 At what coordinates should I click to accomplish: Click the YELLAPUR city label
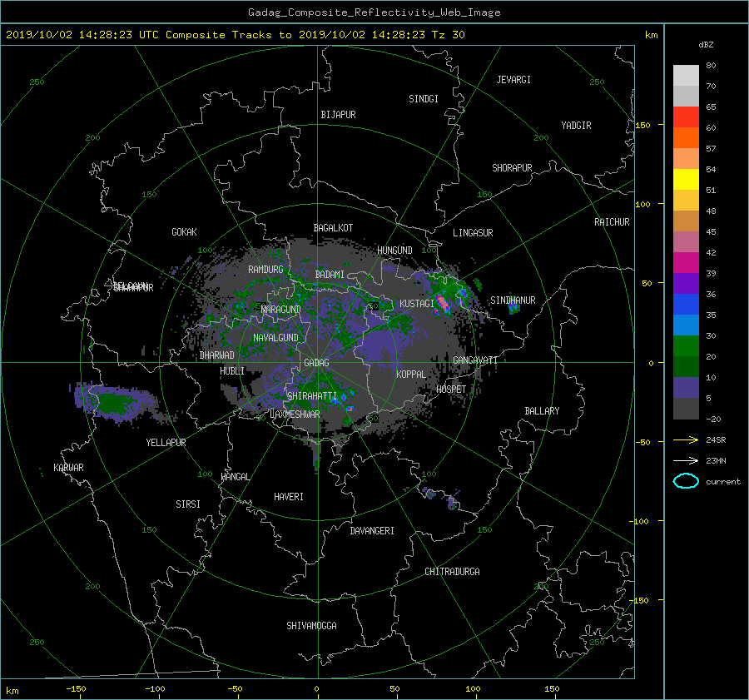tap(166, 443)
